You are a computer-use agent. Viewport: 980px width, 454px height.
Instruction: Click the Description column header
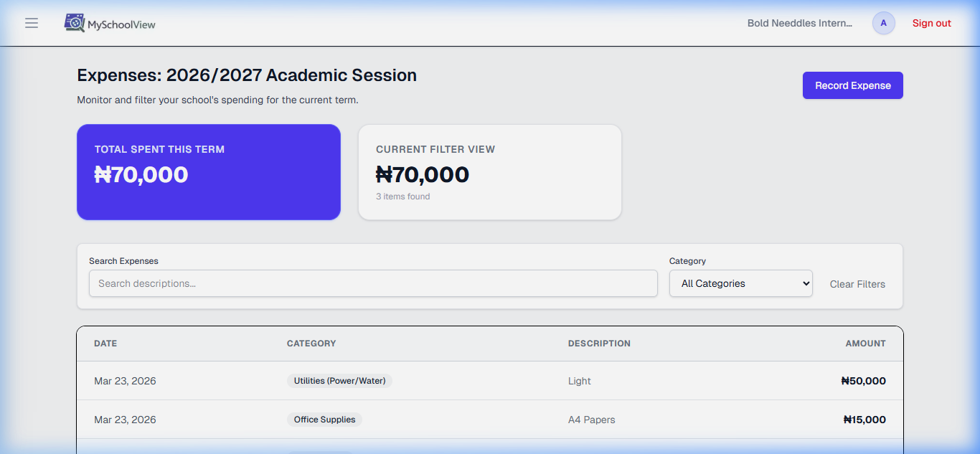[x=599, y=344]
